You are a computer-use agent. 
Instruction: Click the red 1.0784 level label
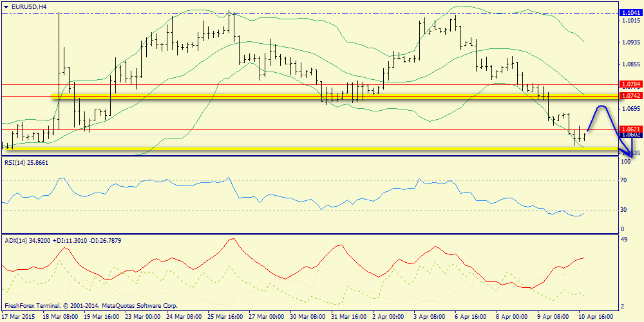[631, 84]
